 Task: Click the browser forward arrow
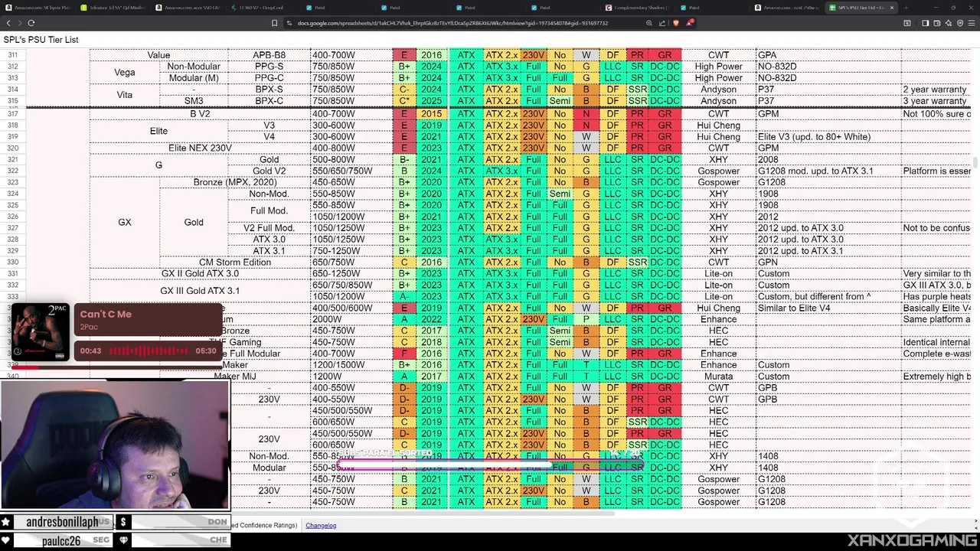click(x=19, y=23)
